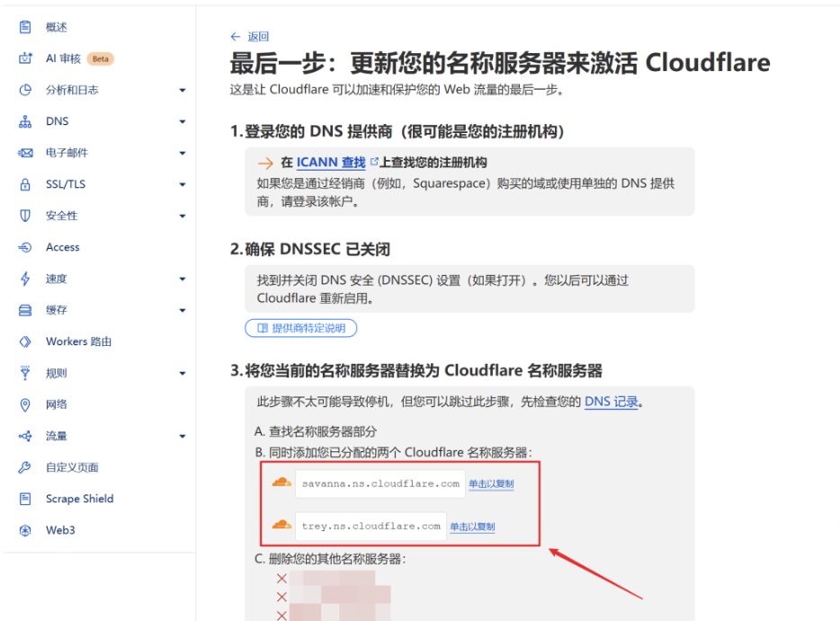Open the Scrape Shield sidebar item
The width and height of the screenshot is (840, 621).
tap(80, 499)
